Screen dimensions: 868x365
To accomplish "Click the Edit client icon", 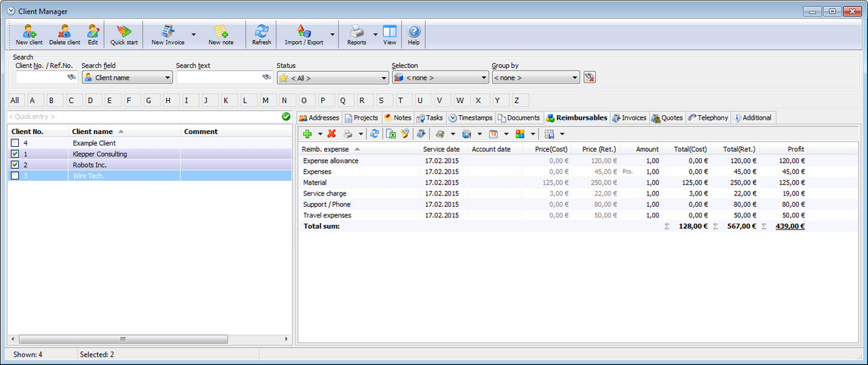I will tap(92, 31).
